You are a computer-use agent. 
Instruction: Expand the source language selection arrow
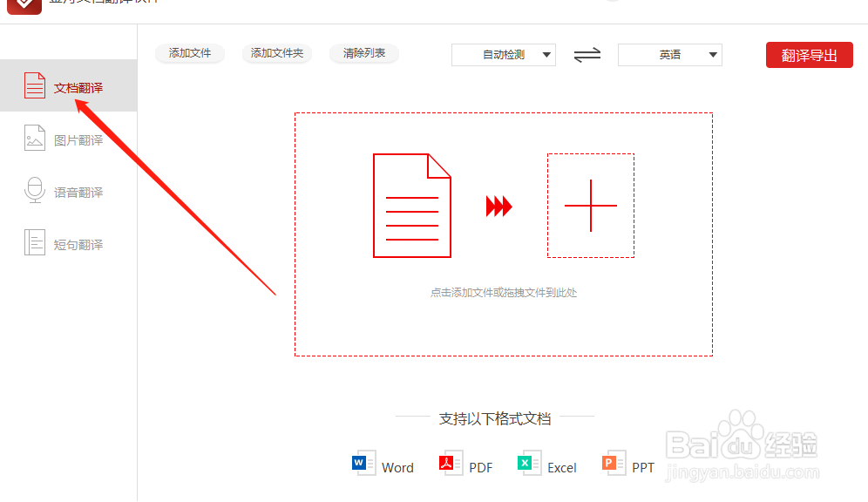point(546,54)
